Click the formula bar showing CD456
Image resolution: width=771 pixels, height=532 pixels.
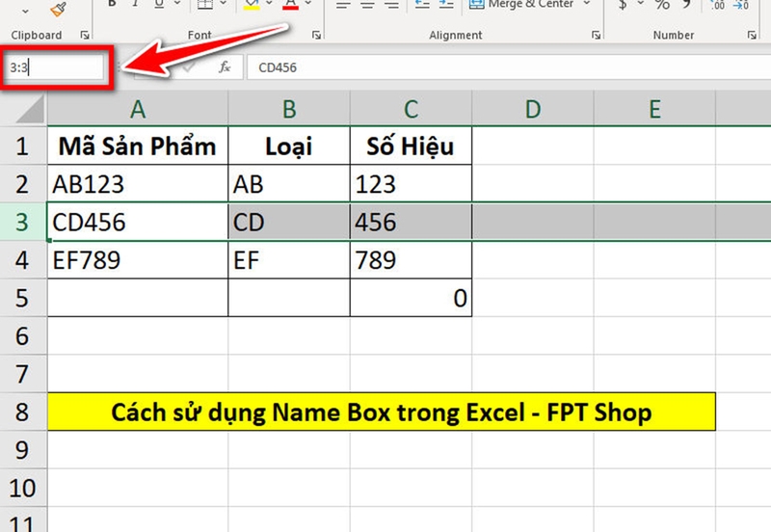point(509,67)
